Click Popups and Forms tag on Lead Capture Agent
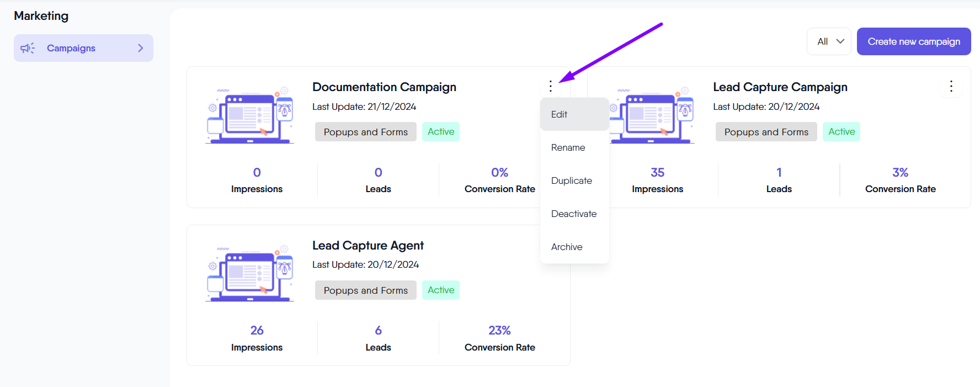Viewport: 980px width, 387px height. point(365,290)
